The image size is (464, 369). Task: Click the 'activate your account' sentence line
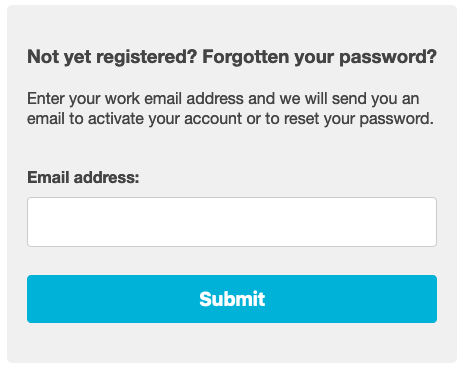230,119
